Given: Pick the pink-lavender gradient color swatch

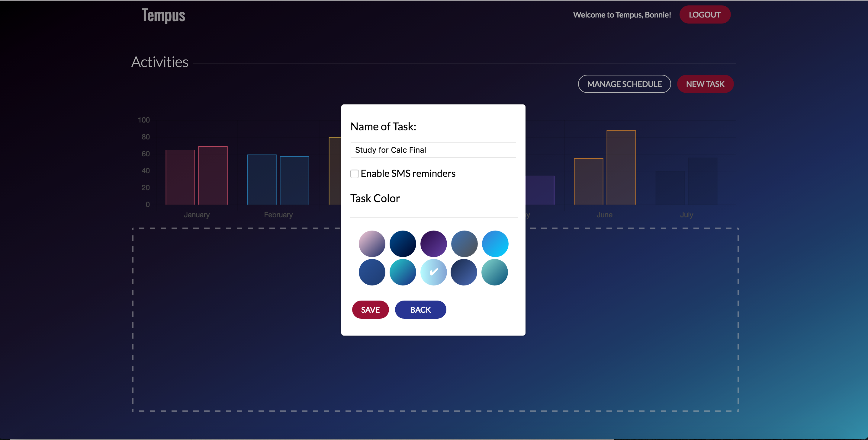Looking at the screenshot, I should point(372,244).
